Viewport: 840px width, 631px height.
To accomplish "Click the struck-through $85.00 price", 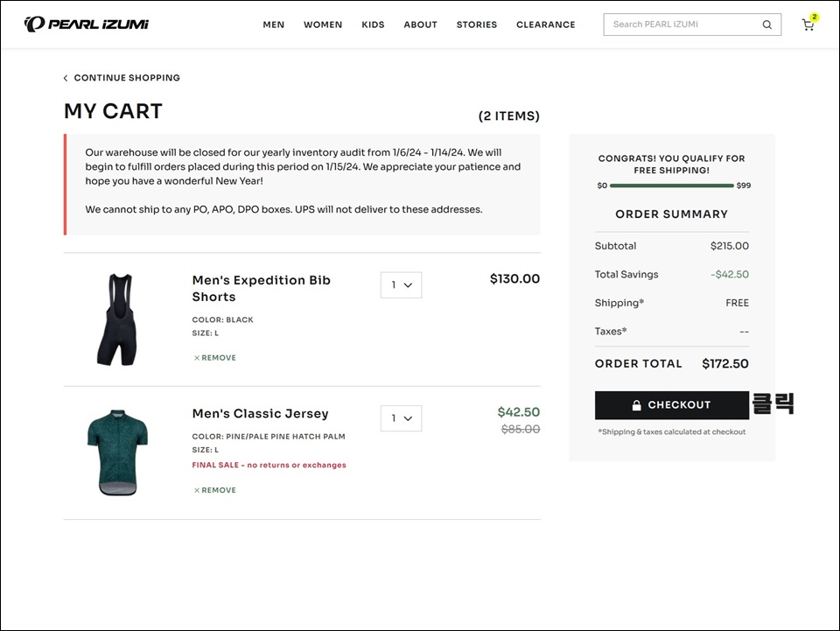I will (520, 429).
